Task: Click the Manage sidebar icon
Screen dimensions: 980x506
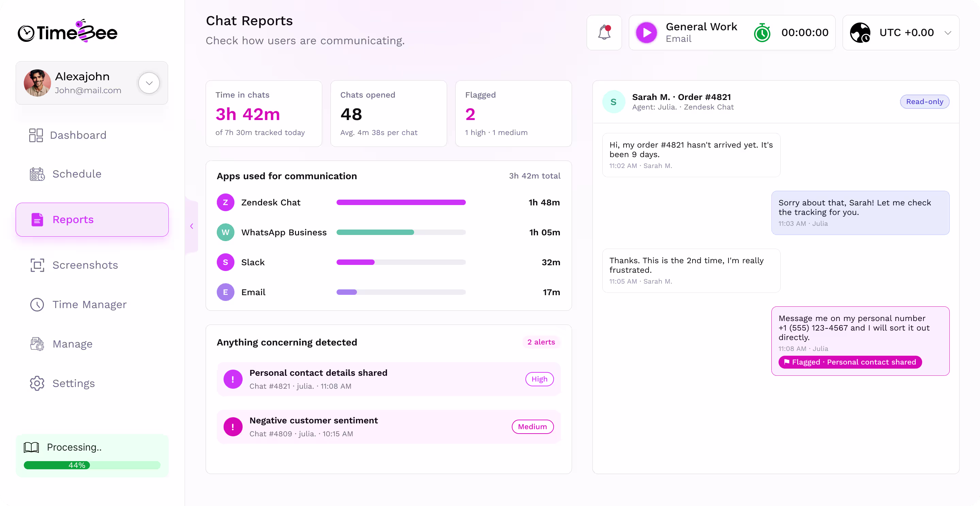Action: (x=37, y=344)
